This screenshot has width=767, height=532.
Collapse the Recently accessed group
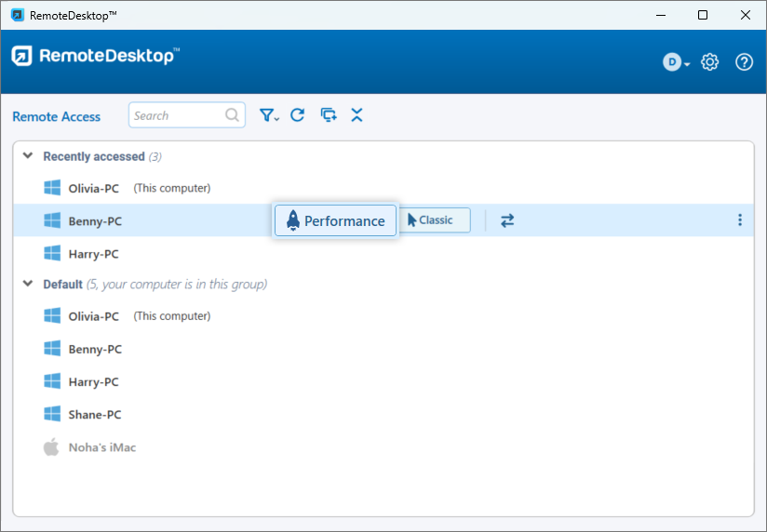coord(27,156)
